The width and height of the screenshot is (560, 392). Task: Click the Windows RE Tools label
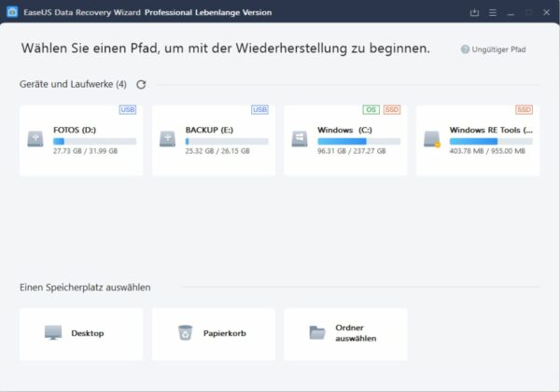click(x=491, y=130)
